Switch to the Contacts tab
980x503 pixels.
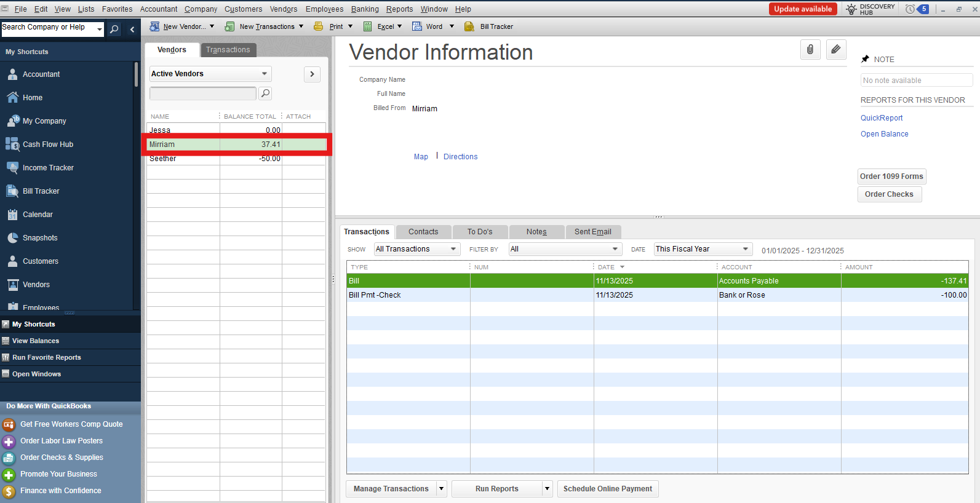coord(423,232)
